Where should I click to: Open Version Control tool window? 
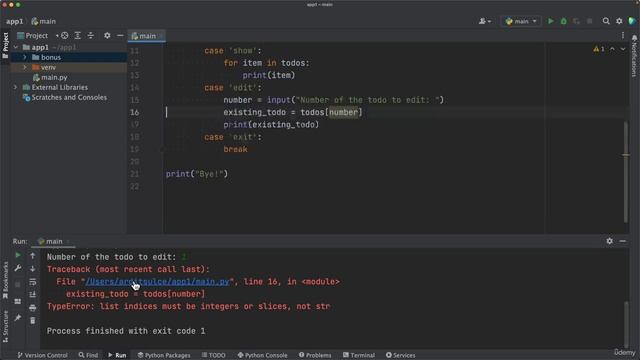[x=42, y=355]
